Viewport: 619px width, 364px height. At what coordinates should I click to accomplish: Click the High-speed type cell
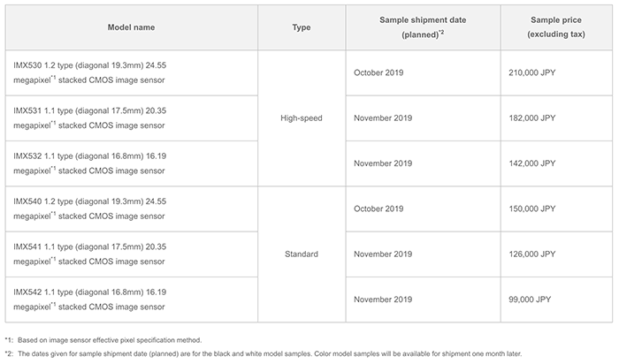(302, 118)
